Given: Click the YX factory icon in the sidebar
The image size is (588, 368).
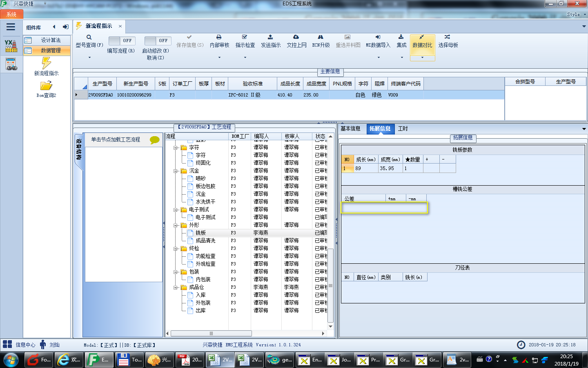Looking at the screenshot, I should click(x=11, y=46).
